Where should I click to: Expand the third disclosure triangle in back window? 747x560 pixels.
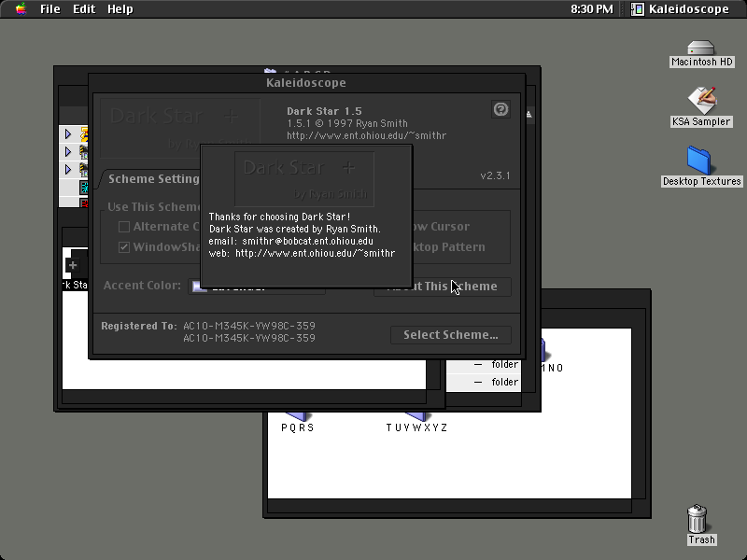click(x=67, y=169)
